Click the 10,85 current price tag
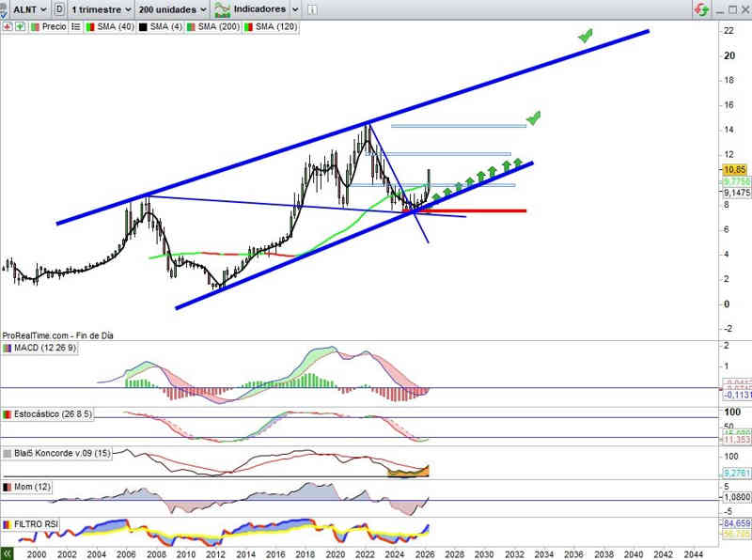Screen dimensions: 752x560 734,169
